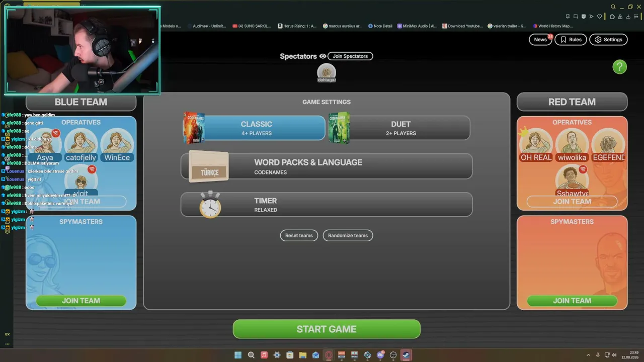644x362 pixels.
Task: Toggle the Spectators eye icon
Action: click(x=323, y=56)
